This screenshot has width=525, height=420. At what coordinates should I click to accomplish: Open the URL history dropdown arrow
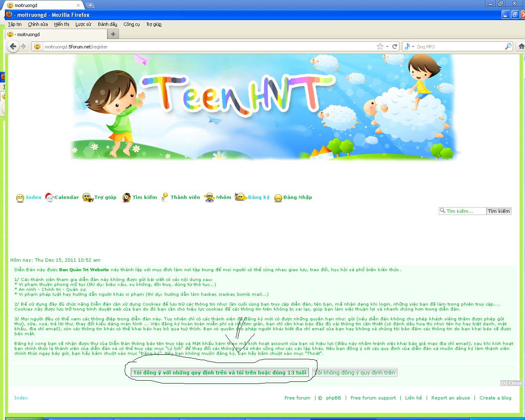pos(387,46)
